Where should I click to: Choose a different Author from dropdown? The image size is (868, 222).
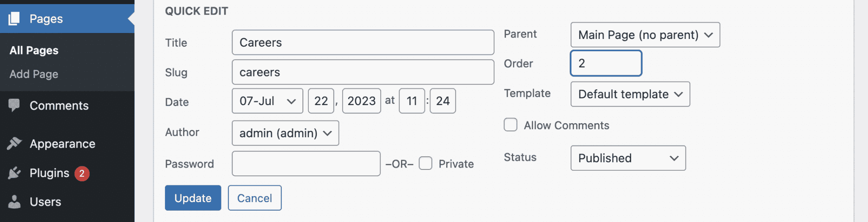285,133
